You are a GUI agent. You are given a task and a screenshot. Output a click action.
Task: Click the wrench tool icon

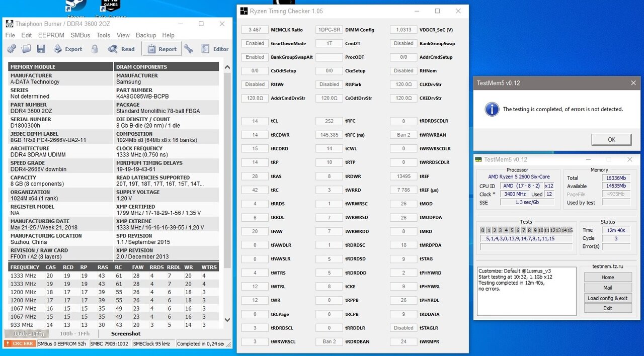(x=188, y=49)
